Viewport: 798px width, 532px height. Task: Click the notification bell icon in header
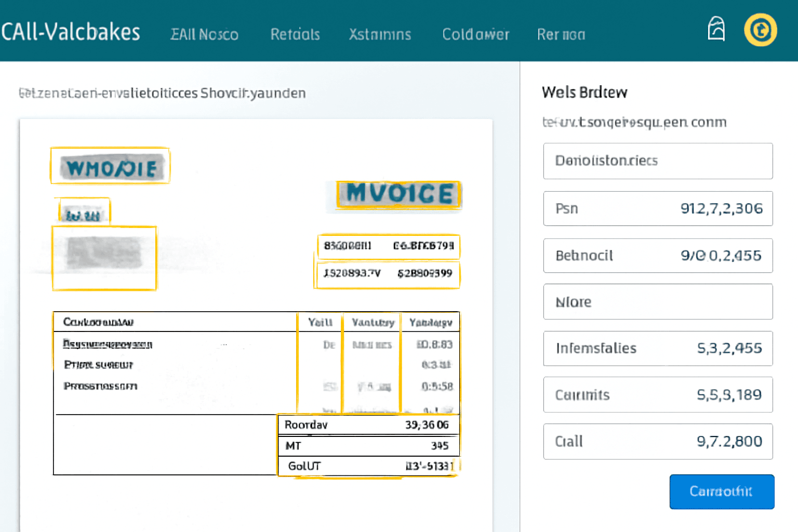pos(716,29)
